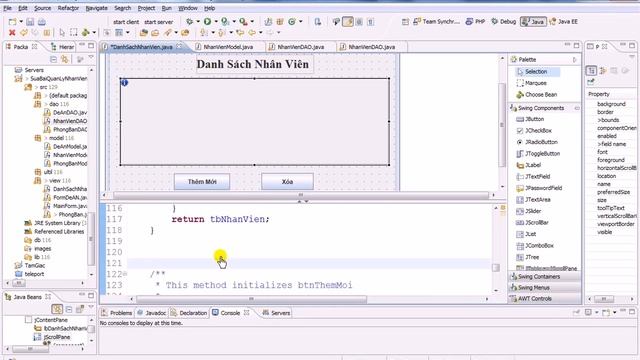Viewport: 640px width, 360px height.
Task: Select JTree component in palette
Action: 527,257
